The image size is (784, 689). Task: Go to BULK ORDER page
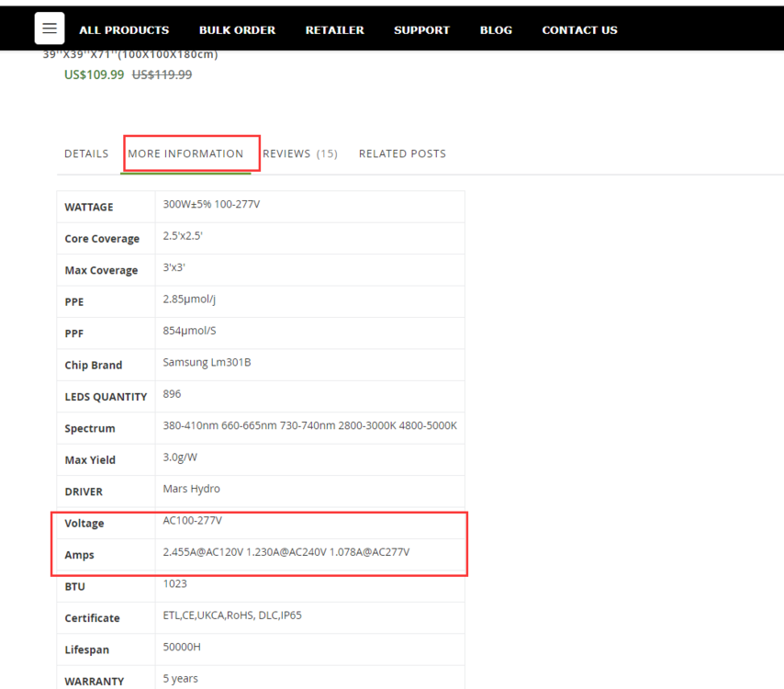pos(237,30)
